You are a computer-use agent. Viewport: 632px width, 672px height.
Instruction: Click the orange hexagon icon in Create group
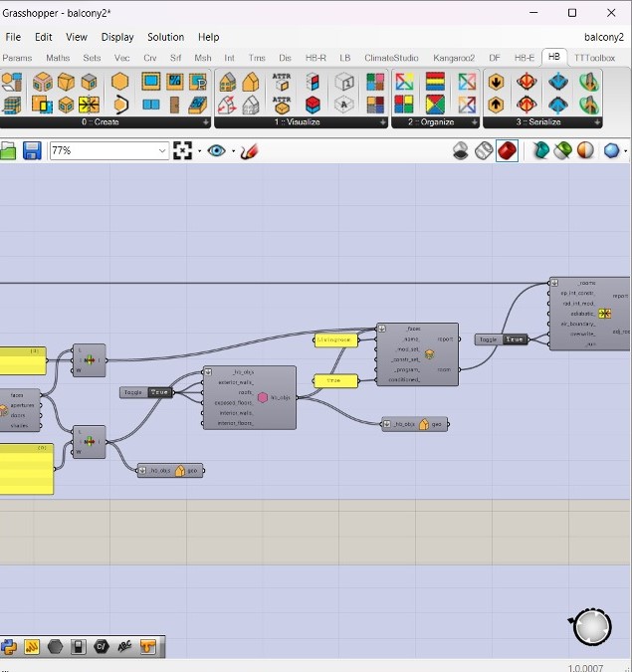[x=120, y=81]
